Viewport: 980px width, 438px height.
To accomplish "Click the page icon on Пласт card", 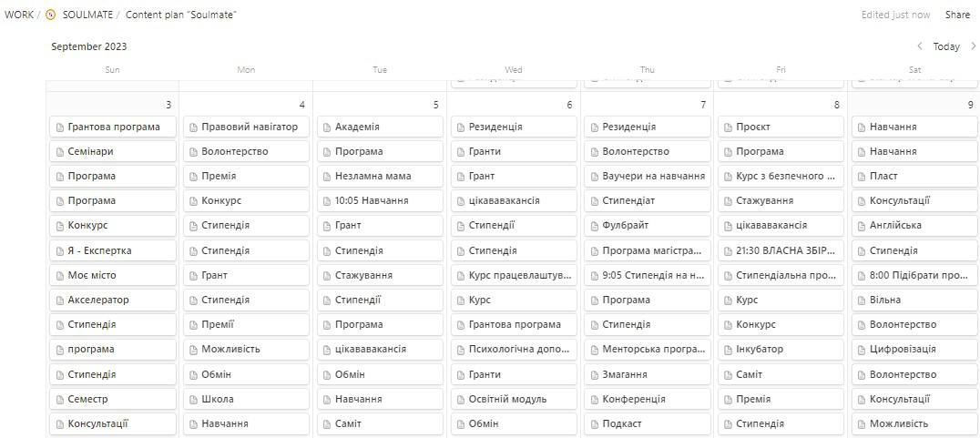I will point(862,177).
